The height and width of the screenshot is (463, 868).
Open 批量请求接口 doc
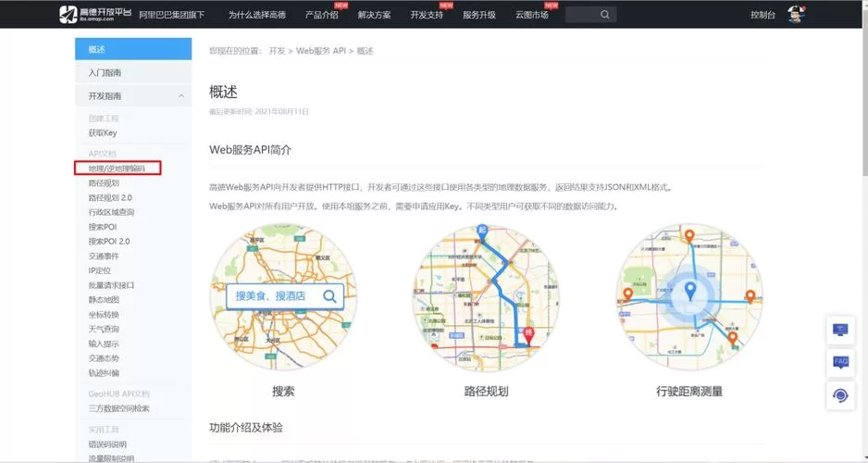(111, 285)
